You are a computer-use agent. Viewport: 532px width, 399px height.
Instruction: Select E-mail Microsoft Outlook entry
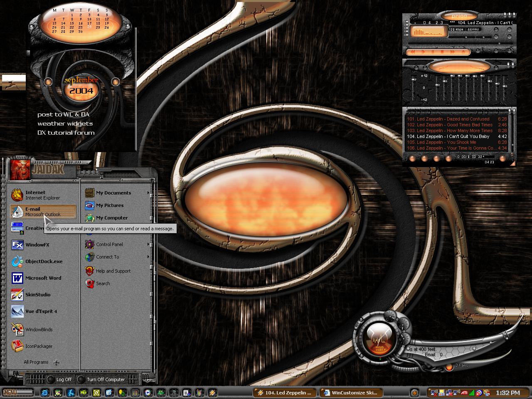pos(43,212)
